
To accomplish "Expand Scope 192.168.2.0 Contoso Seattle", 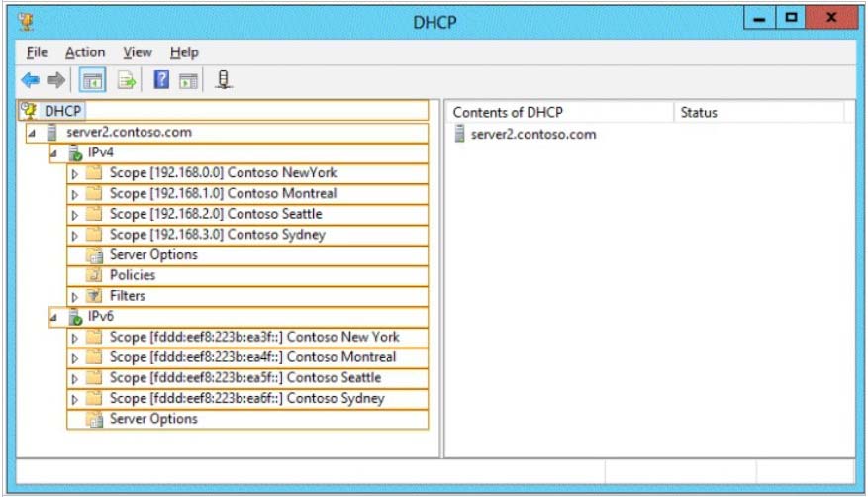I will pos(75,215).
